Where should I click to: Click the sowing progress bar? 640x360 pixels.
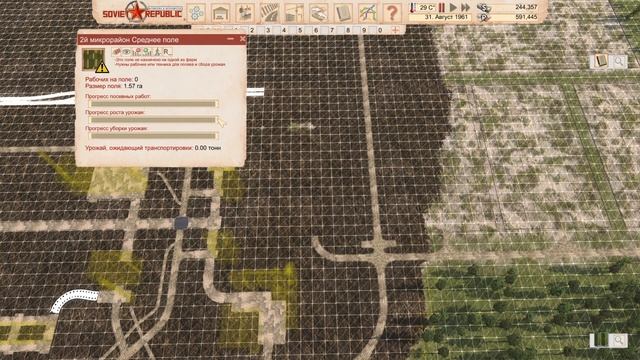pyautogui.click(x=153, y=104)
